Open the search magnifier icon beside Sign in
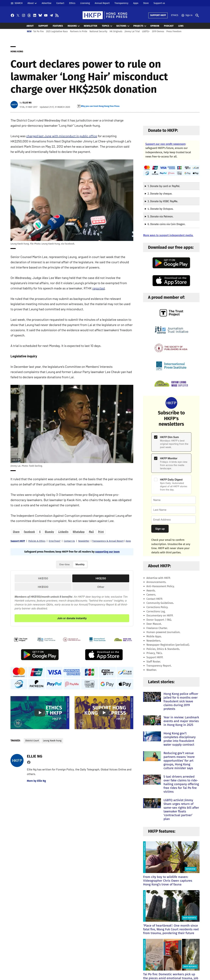The height and width of the screenshot is (980, 210). point(197,16)
